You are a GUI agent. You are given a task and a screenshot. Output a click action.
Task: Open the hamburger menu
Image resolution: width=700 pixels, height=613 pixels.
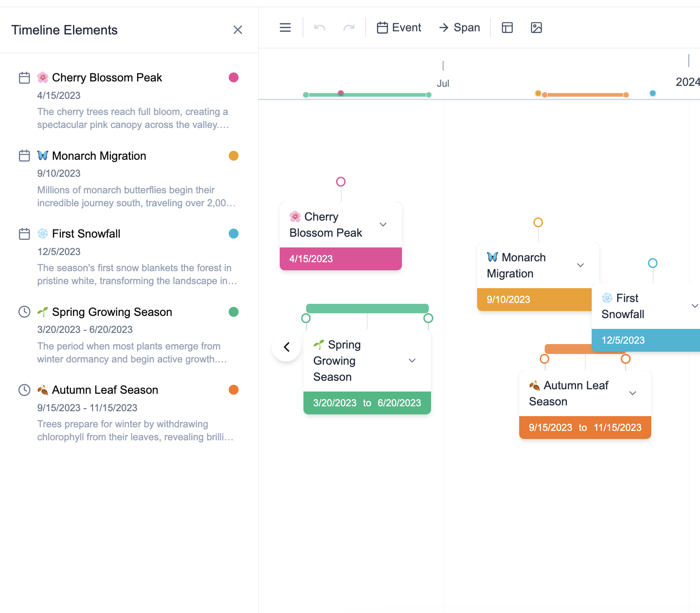[x=285, y=28]
